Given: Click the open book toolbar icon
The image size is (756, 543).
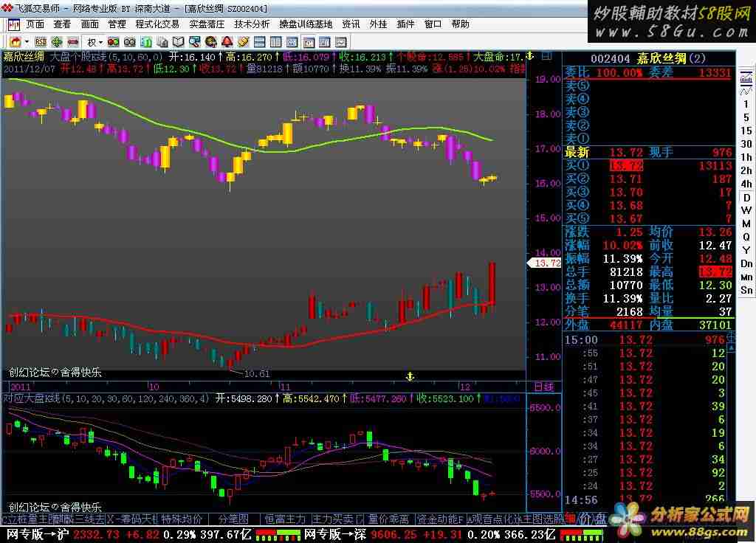Looking at the screenshot, I should tap(179, 42).
